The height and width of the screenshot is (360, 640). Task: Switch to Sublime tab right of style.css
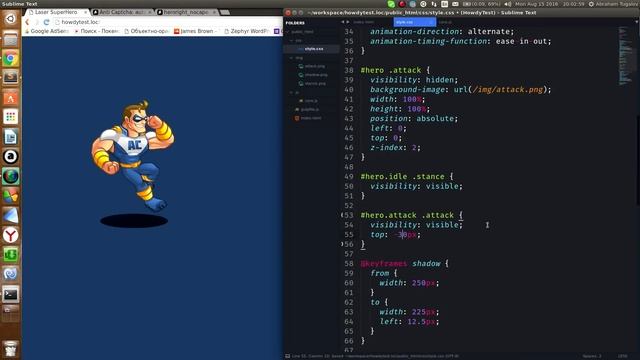coord(445,22)
